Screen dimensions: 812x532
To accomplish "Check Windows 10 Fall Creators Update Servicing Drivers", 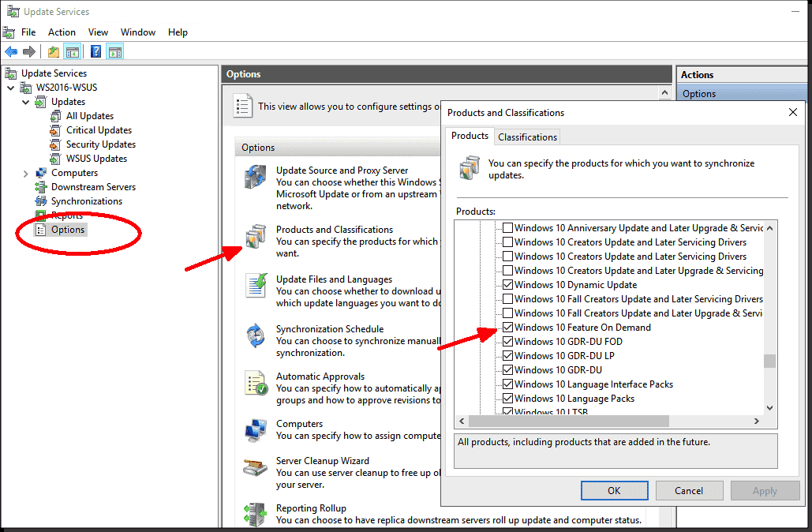I will point(508,299).
